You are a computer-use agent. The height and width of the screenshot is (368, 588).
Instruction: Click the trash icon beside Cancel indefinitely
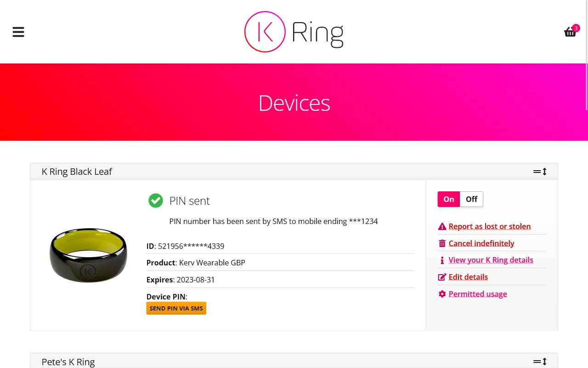[x=442, y=243]
